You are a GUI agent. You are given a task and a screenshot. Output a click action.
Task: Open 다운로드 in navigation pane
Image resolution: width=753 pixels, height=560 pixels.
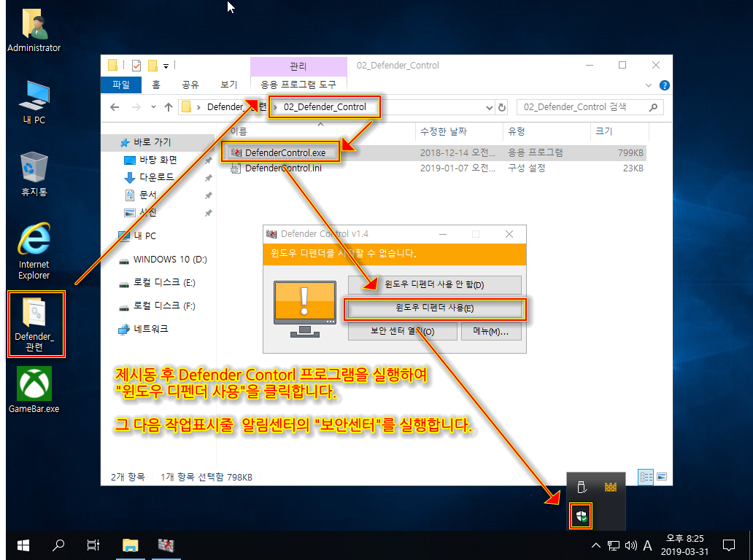tap(158, 177)
